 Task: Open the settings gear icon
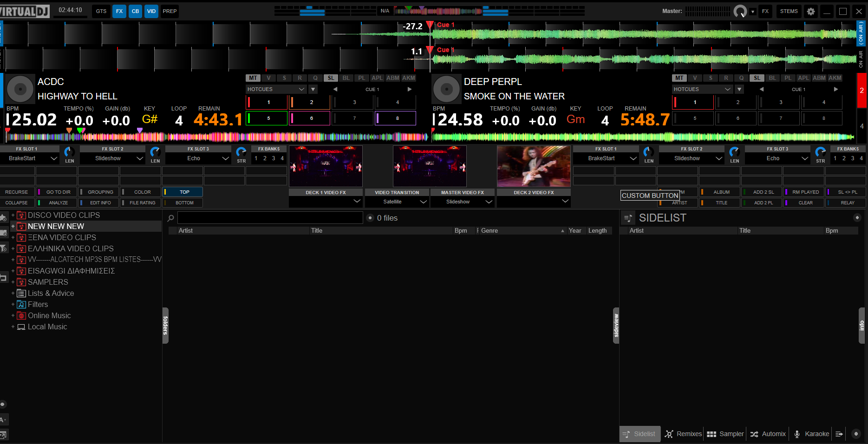tap(811, 12)
